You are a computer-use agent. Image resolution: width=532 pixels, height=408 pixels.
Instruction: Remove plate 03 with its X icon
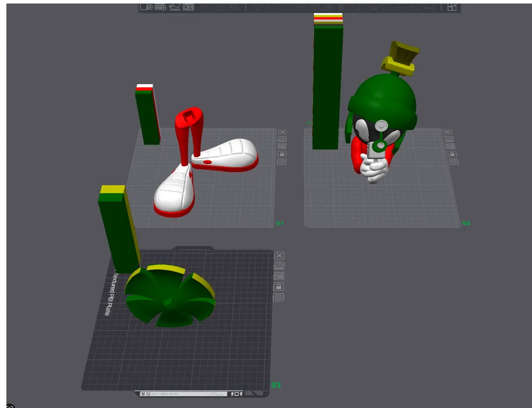click(x=279, y=256)
